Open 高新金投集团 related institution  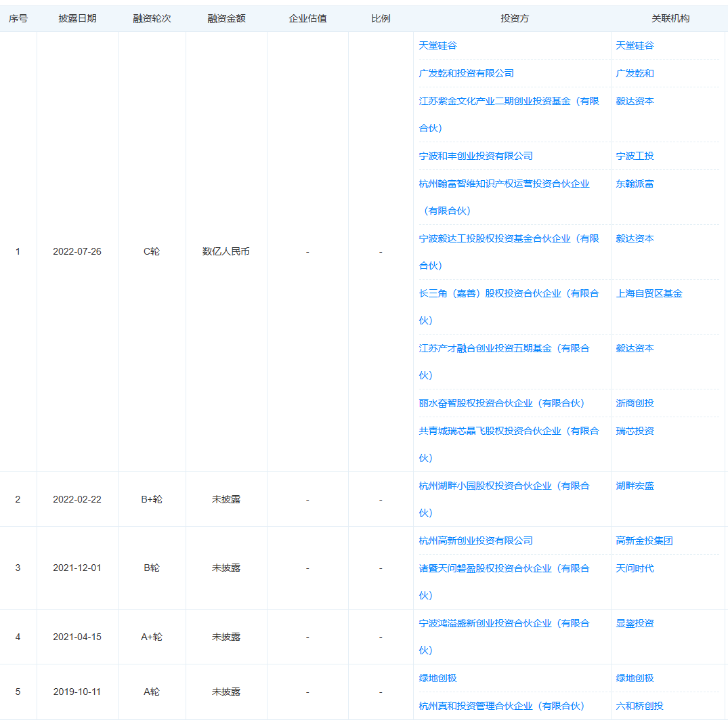coord(644,541)
